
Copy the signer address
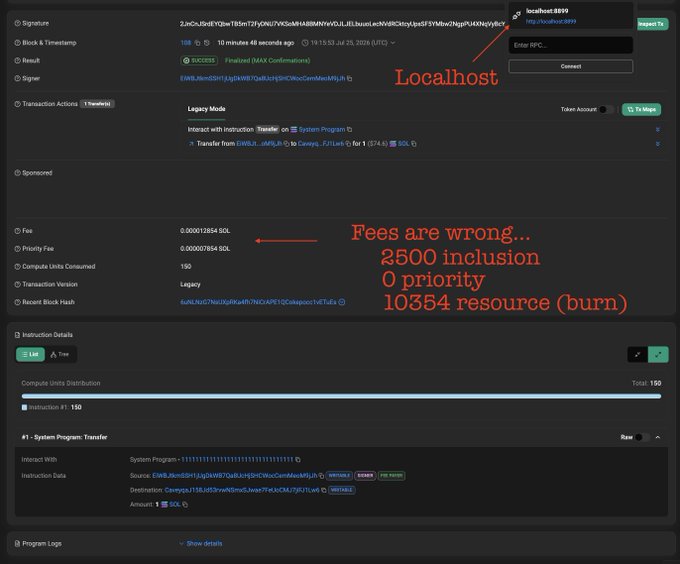[350, 78]
